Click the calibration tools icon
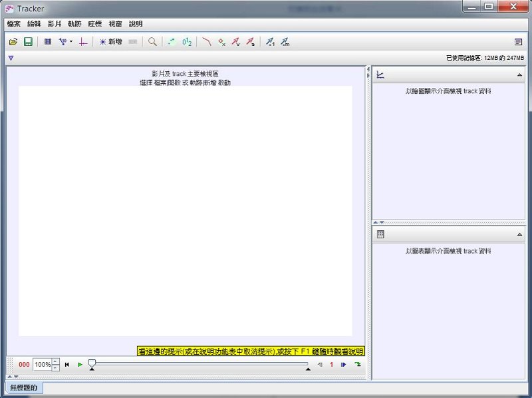The image size is (532, 398). tap(63, 42)
